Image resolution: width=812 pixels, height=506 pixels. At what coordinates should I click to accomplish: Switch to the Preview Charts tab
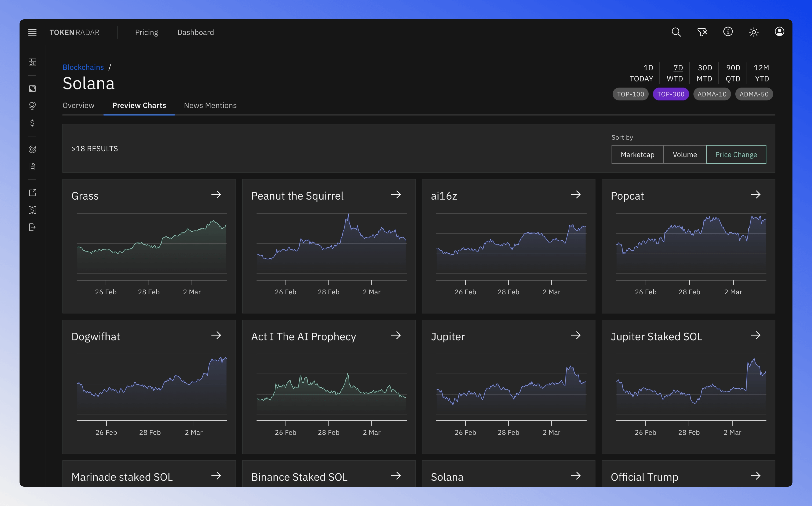click(x=139, y=105)
